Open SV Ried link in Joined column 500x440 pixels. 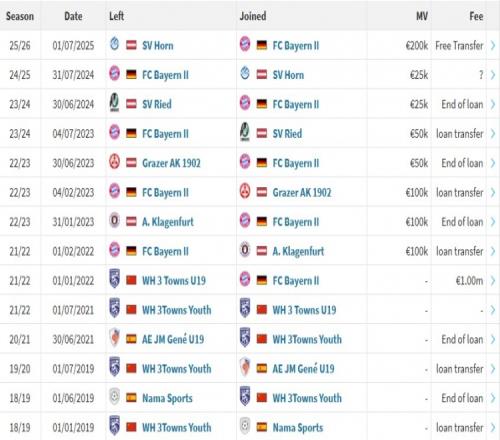(x=287, y=134)
